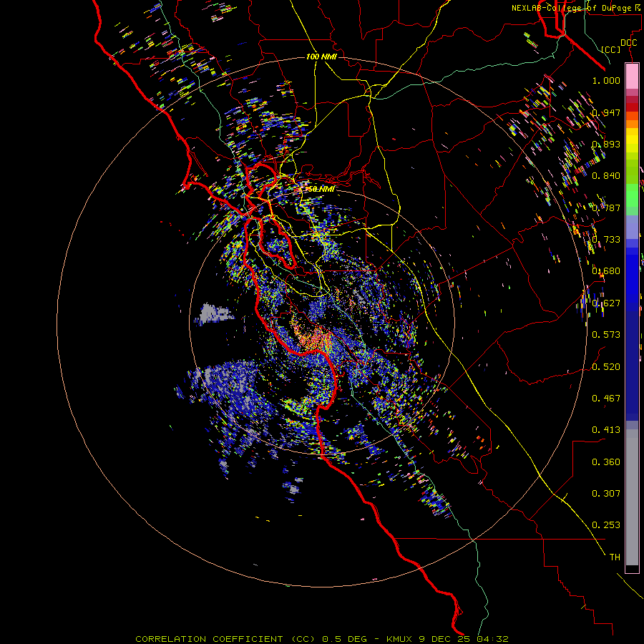The height and width of the screenshot is (644, 644).
Task: Select the 0.573 scale value
Action: point(606,335)
